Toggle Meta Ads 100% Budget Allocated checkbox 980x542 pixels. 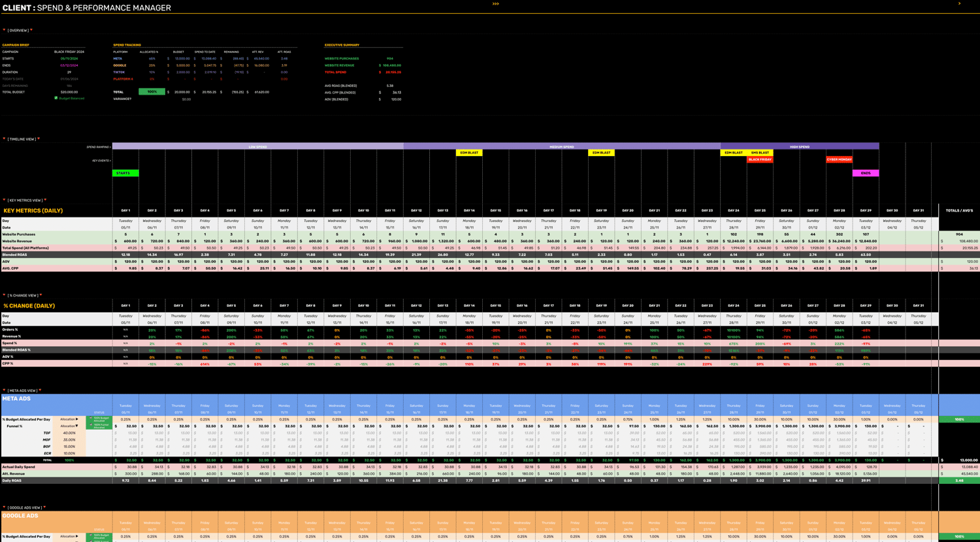click(x=91, y=418)
